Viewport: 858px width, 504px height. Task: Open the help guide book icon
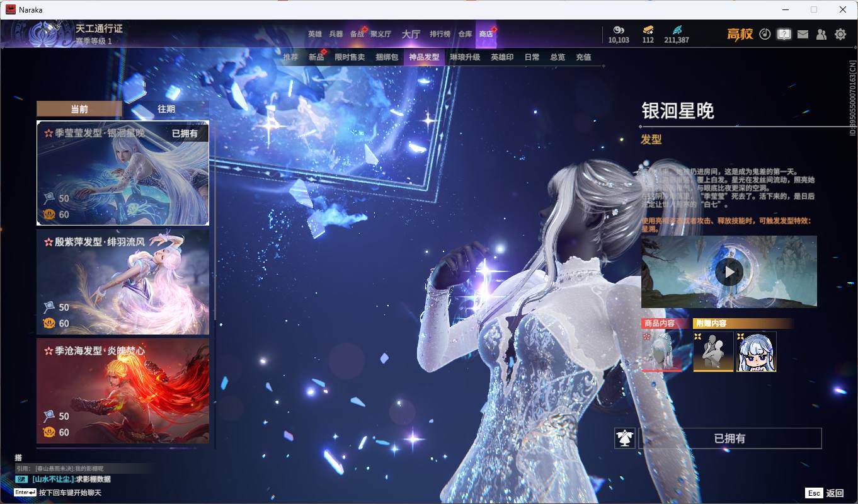(x=784, y=34)
